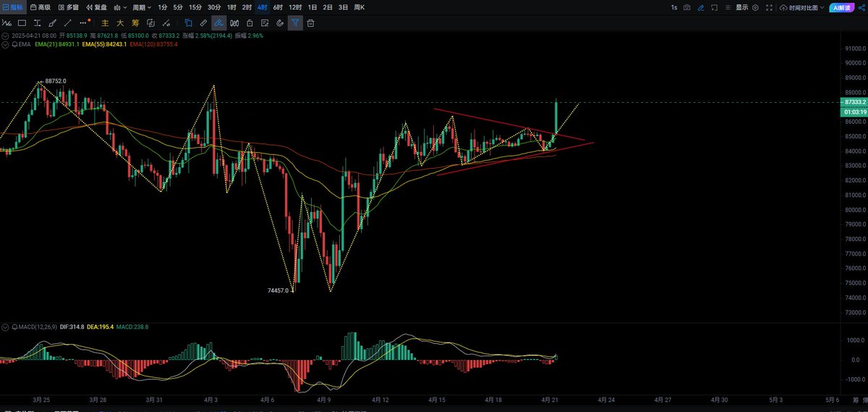Click the EMA(120) indicator value label
Viewport: 868px width, 412px height.
click(154, 44)
